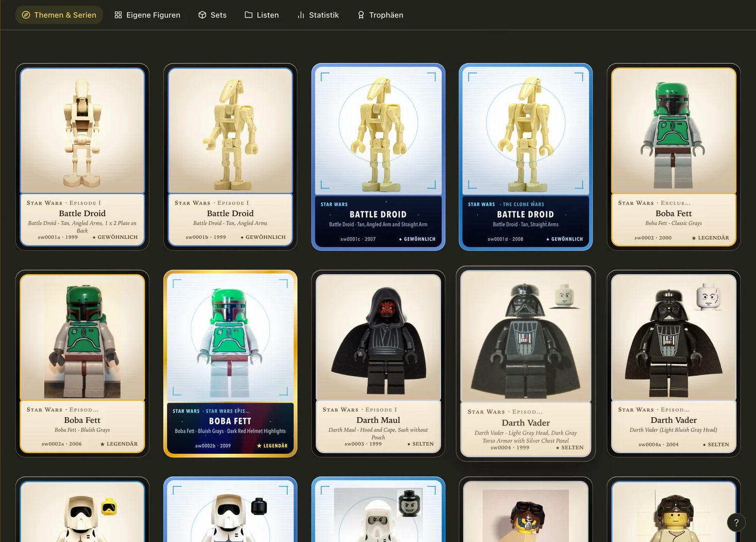Switch to the Eigene Figuren tab

147,15
